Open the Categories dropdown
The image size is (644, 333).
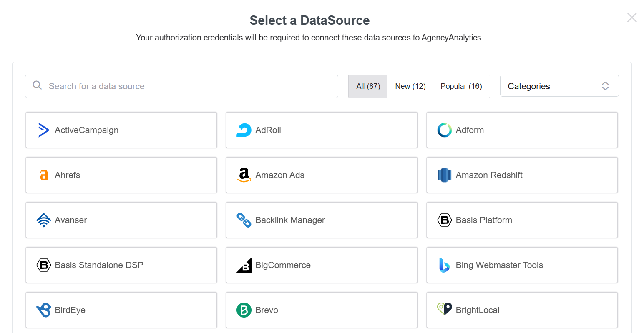click(x=559, y=86)
